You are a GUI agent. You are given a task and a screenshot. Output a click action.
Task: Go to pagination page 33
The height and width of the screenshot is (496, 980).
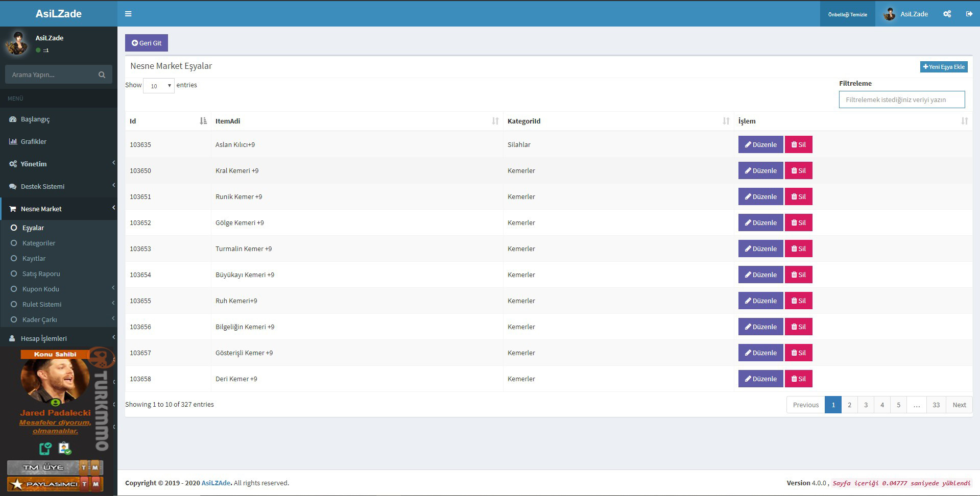[936, 405]
